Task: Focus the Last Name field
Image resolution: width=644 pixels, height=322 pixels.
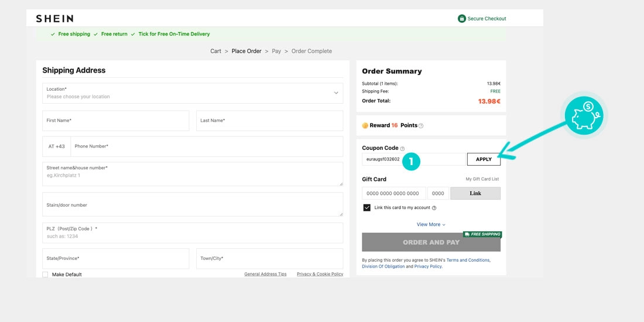Action: point(269,121)
